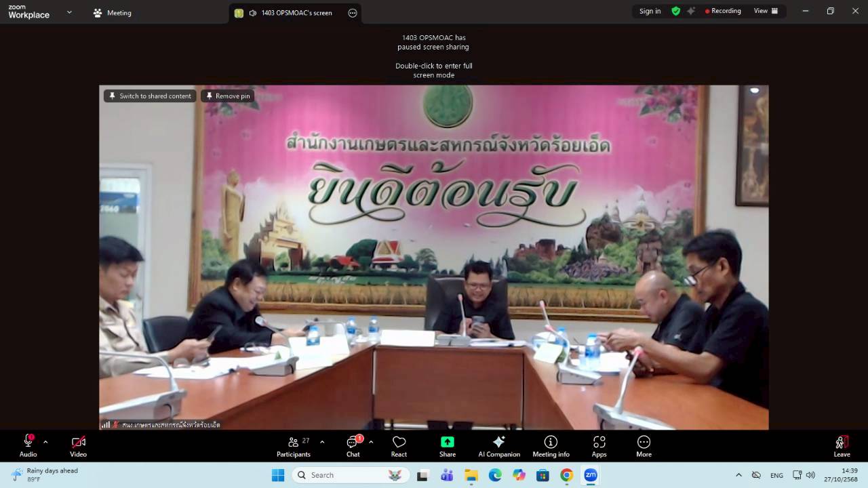Unmute the microphone Audio button
868x488 pixels.
28,446
